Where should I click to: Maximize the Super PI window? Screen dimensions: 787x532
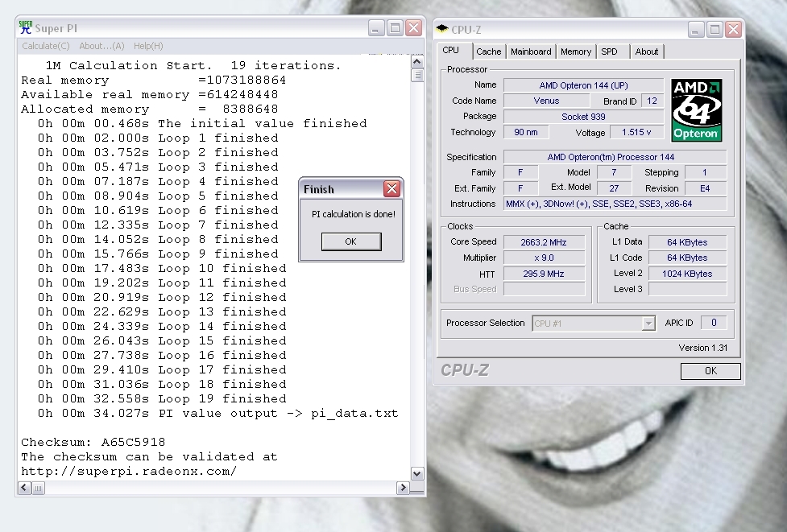pos(395,28)
